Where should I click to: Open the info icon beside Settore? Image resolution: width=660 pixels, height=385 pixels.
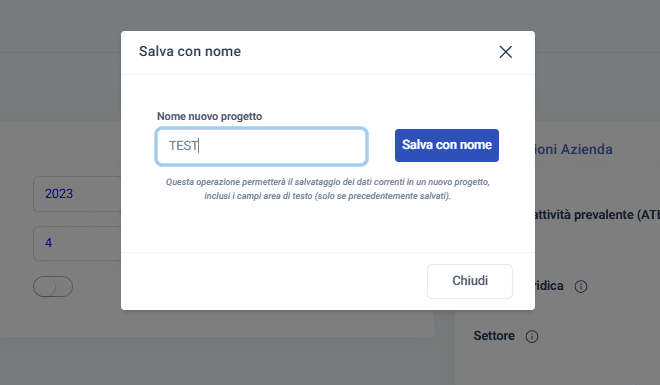coord(532,336)
